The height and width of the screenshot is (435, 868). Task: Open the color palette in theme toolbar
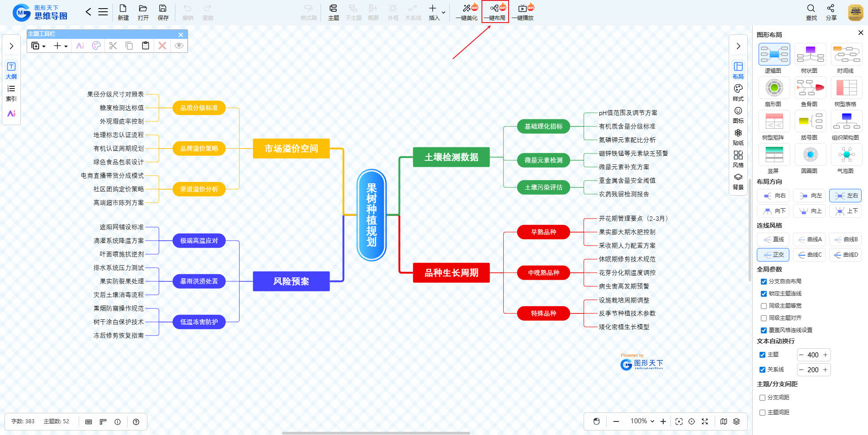[96, 46]
